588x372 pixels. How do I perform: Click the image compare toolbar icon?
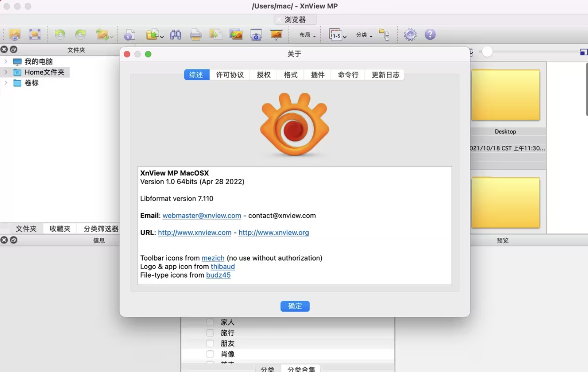(236, 34)
